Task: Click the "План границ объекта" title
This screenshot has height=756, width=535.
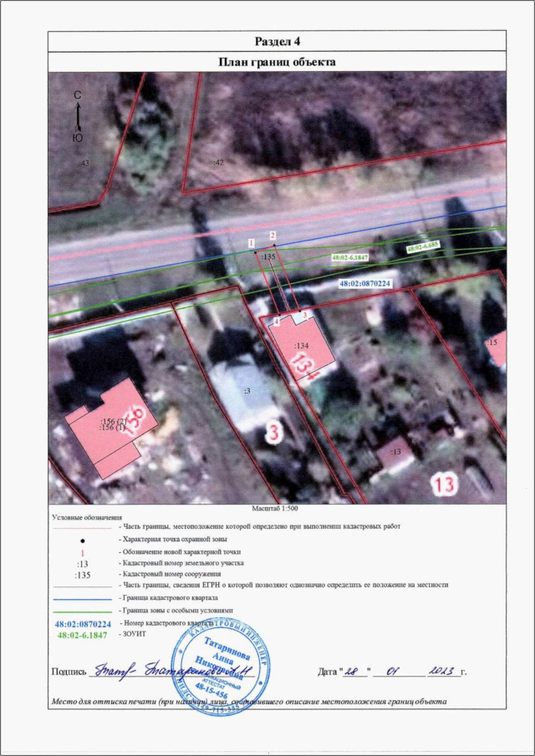Action: (x=278, y=62)
